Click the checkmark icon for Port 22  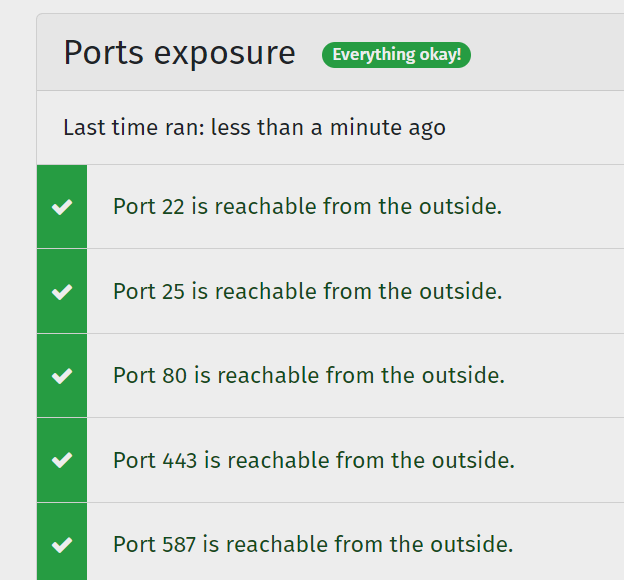point(62,207)
